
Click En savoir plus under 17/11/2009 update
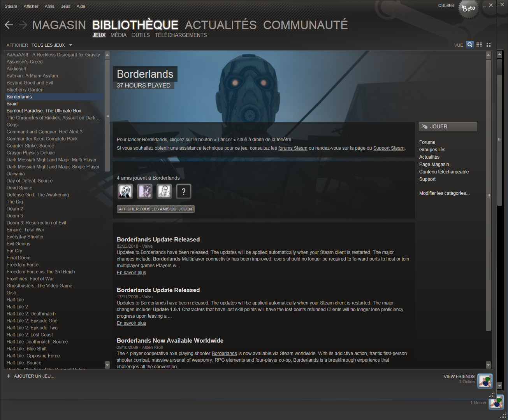point(131,323)
